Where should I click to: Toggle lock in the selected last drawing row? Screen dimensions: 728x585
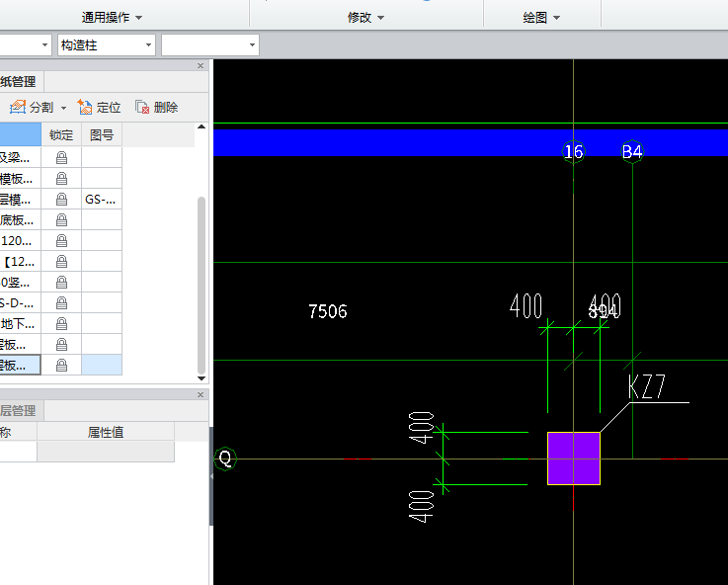pyautogui.click(x=61, y=365)
